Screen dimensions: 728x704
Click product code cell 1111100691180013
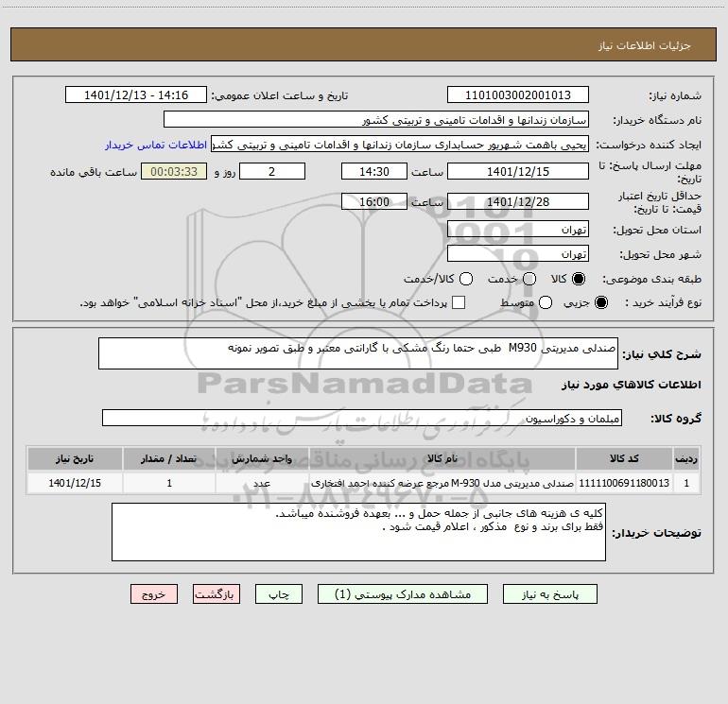[624, 483]
